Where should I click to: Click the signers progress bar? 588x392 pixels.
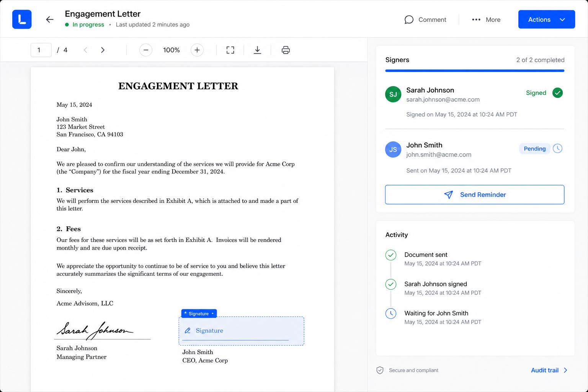[x=475, y=70]
